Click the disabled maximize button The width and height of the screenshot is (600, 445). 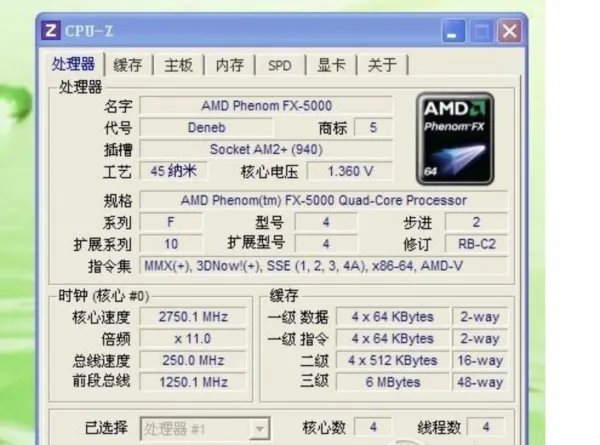(481, 31)
